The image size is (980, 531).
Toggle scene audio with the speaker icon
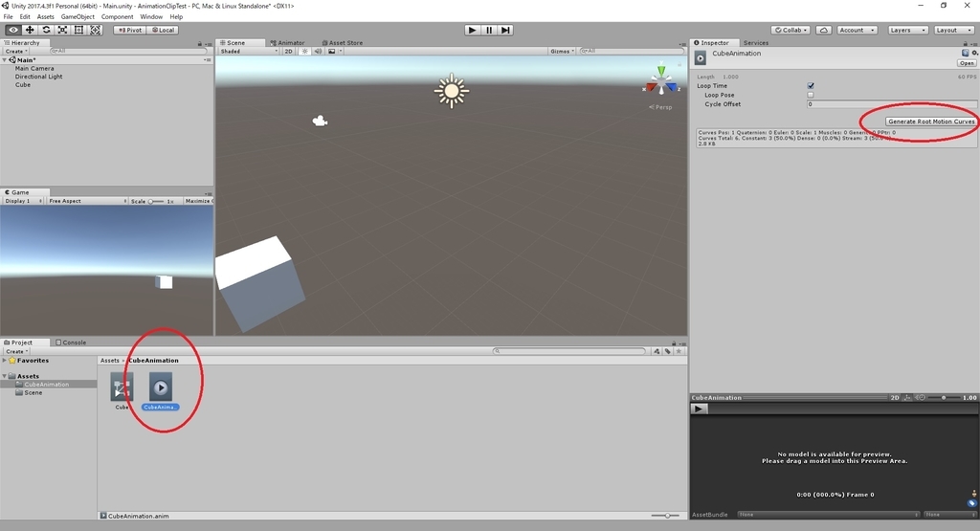318,52
